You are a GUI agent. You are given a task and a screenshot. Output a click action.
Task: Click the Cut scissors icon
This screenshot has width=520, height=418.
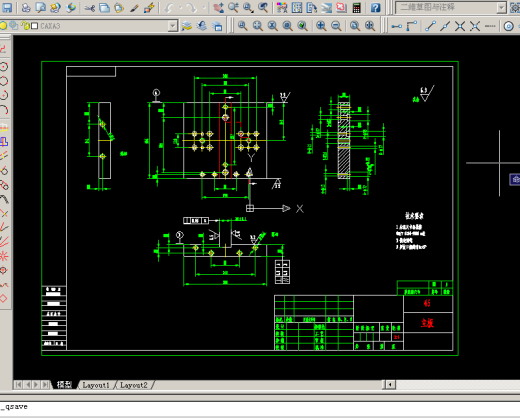tap(89, 7)
